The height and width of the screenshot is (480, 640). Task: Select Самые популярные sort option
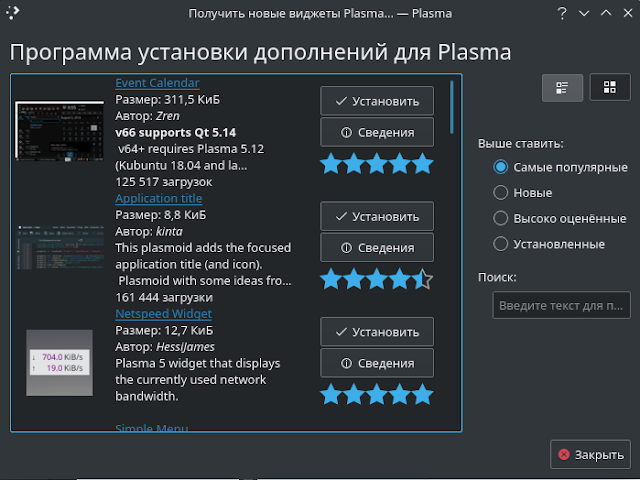tap(560, 167)
